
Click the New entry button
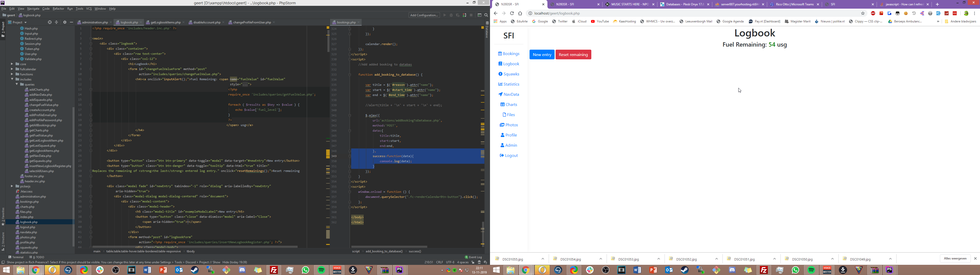coord(542,55)
